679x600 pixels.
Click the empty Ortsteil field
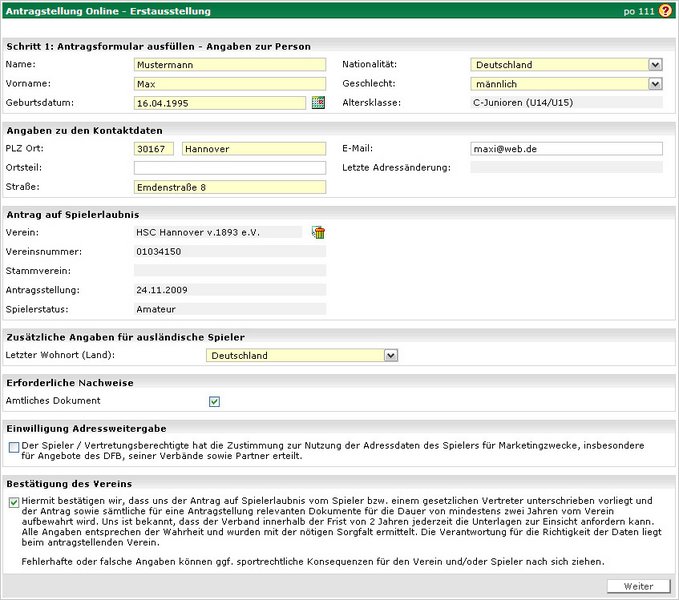pyautogui.click(x=229, y=168)
